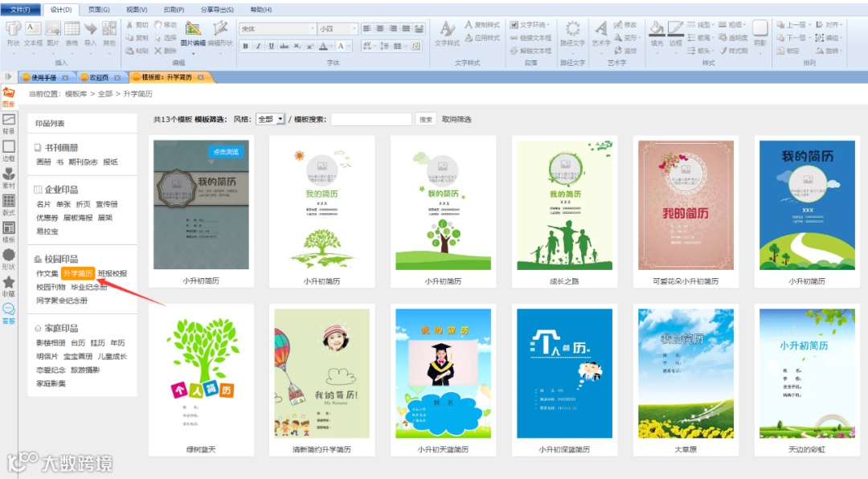Screen dimensions: 868x479
Task: Switch to 使用手册 document tab
Action: (43, 77)
